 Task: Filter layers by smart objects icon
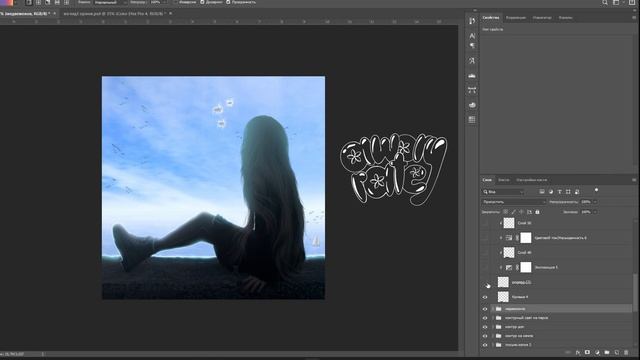[577, 191]
